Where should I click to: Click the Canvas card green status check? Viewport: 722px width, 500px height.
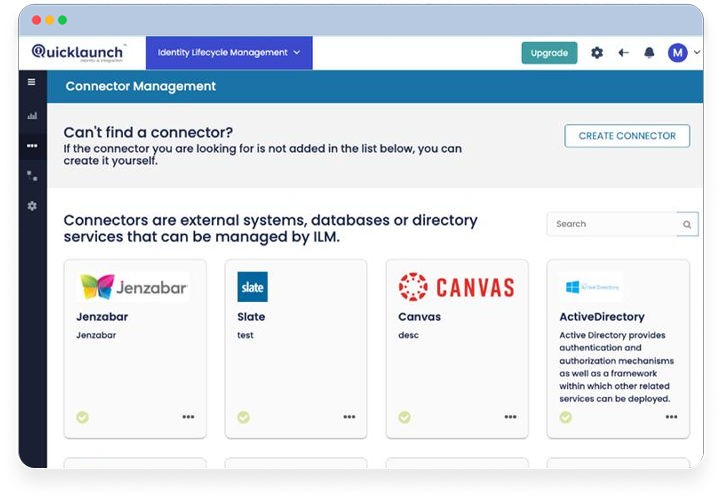tap(404, 417)
